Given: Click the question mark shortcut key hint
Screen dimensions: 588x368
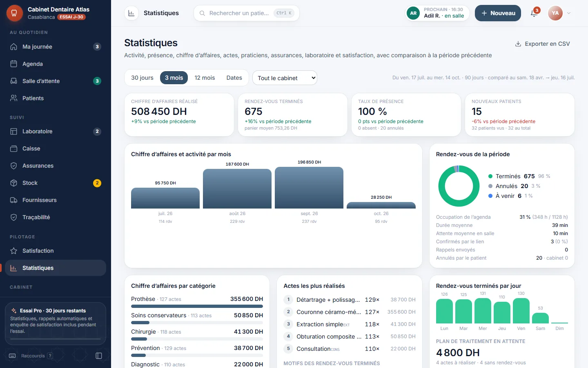Looking at the screenshot, I should 50,356.
